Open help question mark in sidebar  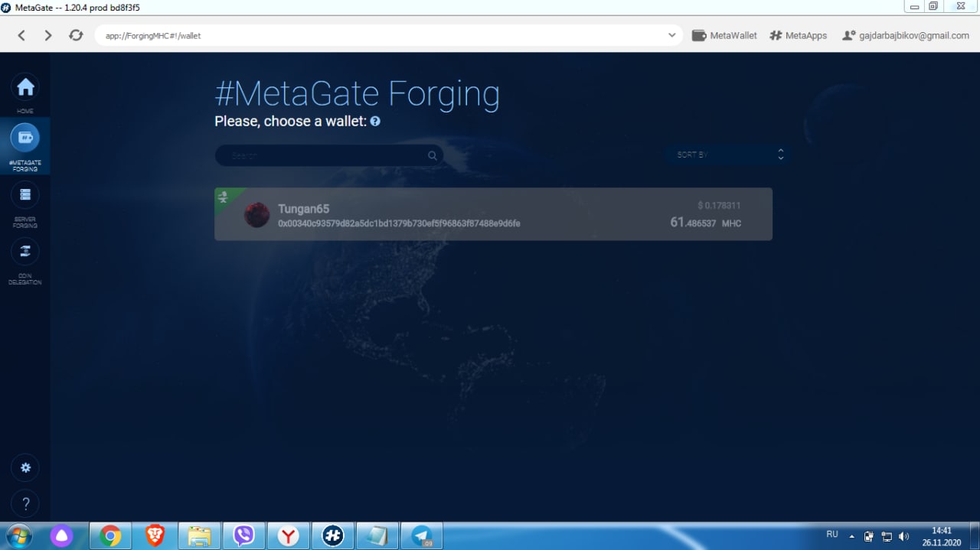pos(25,503)
